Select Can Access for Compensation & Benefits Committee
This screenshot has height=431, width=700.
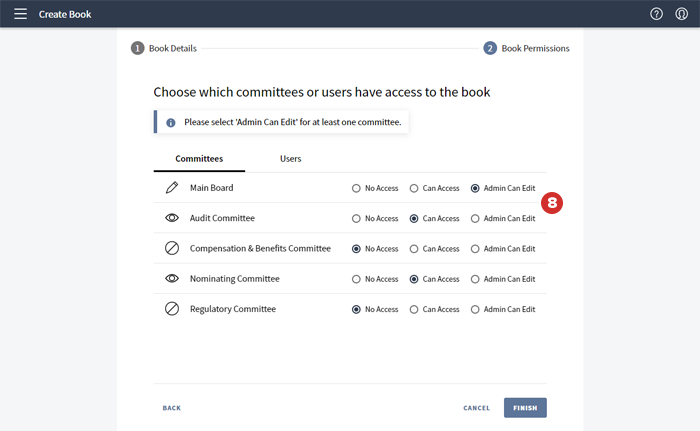[x=415, y=249]
